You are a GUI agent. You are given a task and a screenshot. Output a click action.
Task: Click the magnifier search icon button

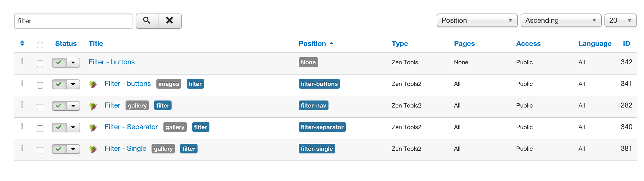(147, 21)
